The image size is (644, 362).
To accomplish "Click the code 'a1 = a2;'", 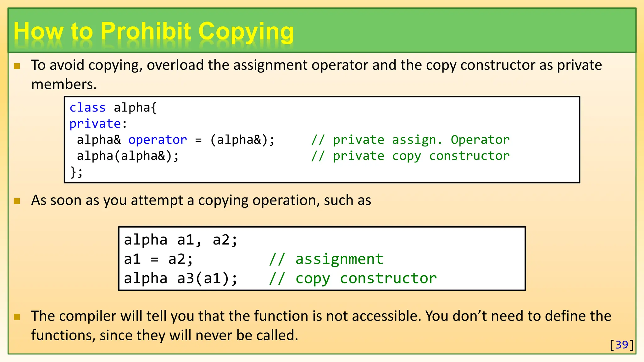I will [x=158, y=259].
